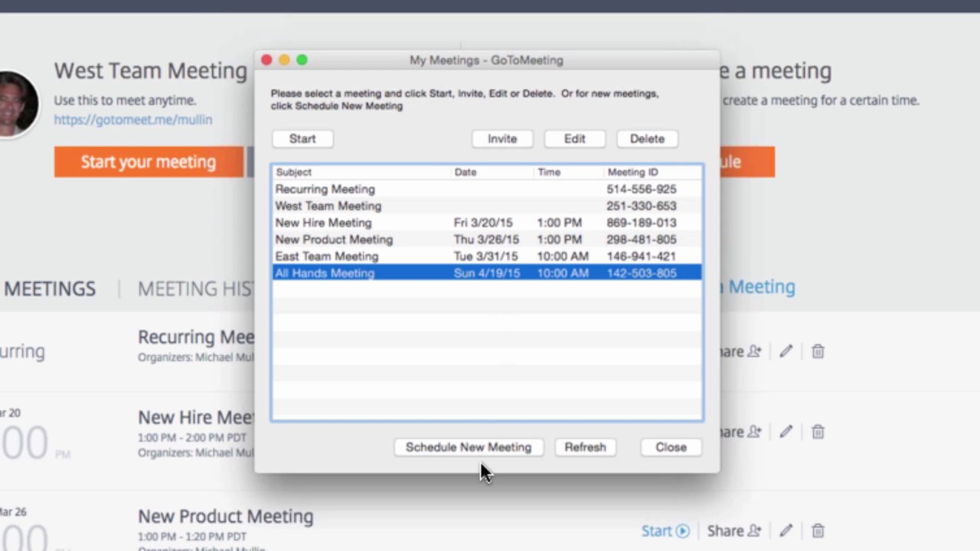The width and height of the screenshot is (980, 551).
Task: Click date Fri 3/20/15 cell
Action: coord(483,223)
